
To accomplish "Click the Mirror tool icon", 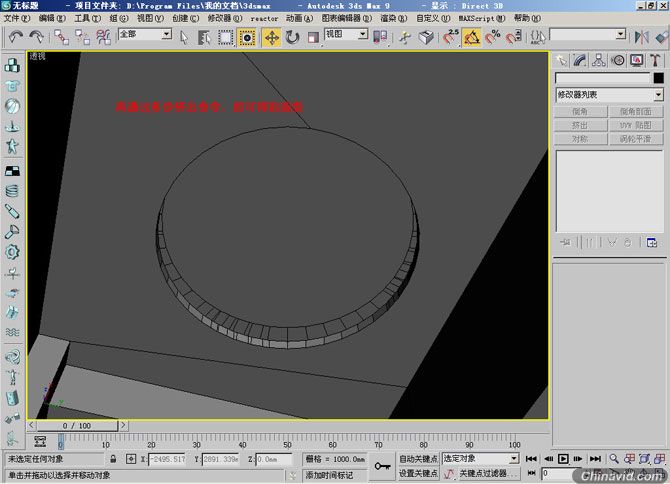I will tap(641, 38).
